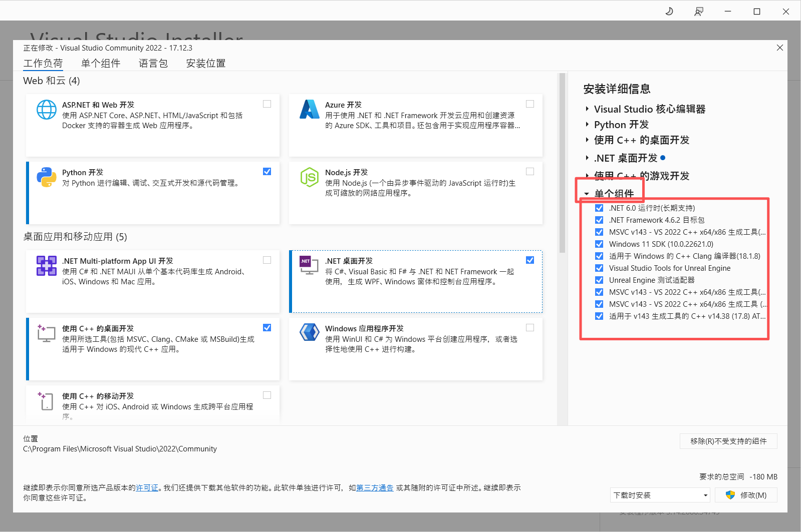This screenshot has width=801, height=532.
Task: Expand Python development details node
Action: 587,125
